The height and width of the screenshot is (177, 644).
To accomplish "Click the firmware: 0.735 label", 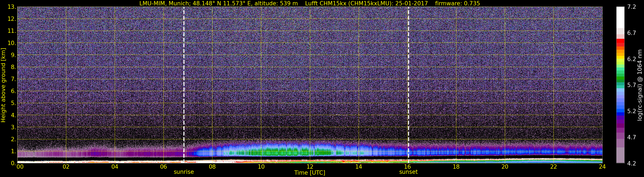I will click(x=457, y=3).
